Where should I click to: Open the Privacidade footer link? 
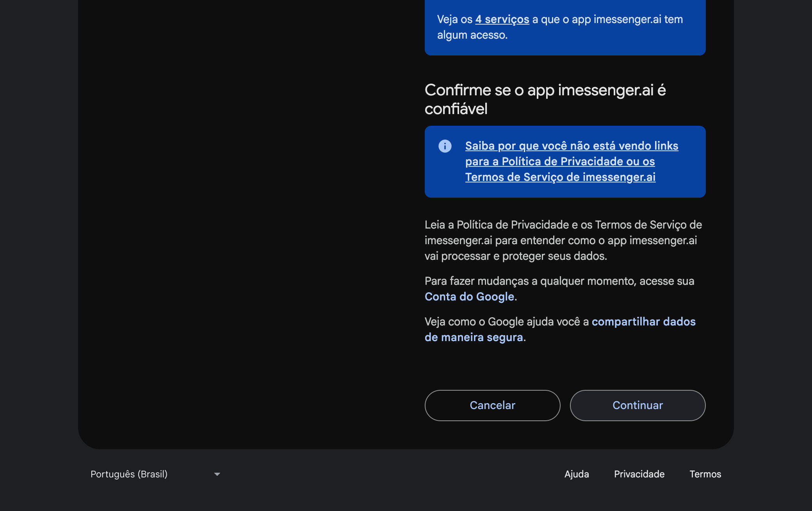click(x=639, y=474)
